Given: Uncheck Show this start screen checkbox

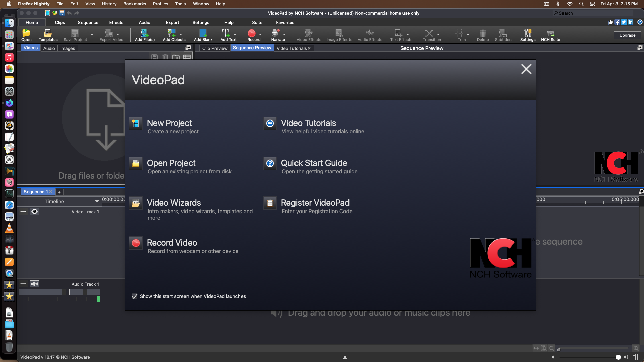Looking at the screenshot, I should (x=135, y=296).
